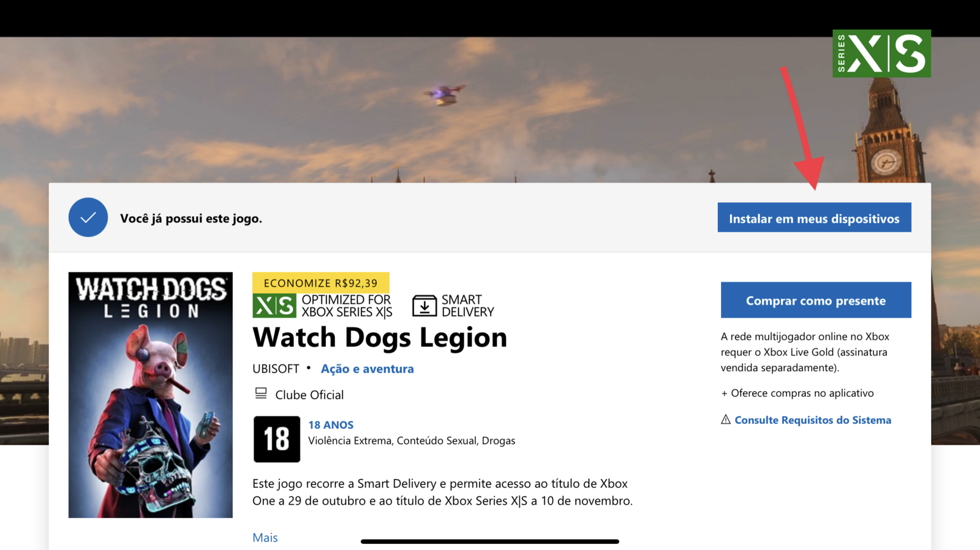Click the iOS home indicator bar
This screenshot has height=550, width=980.
tap(490, 541)
